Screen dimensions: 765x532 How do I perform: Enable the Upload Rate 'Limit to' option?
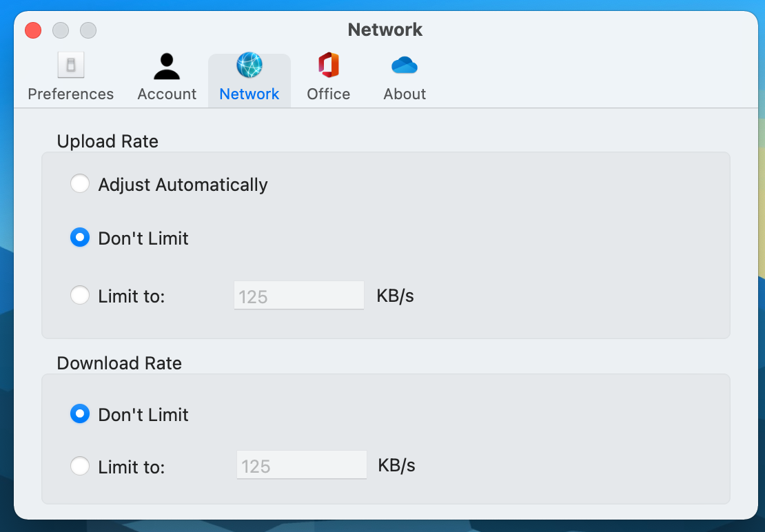coord(80,296)
